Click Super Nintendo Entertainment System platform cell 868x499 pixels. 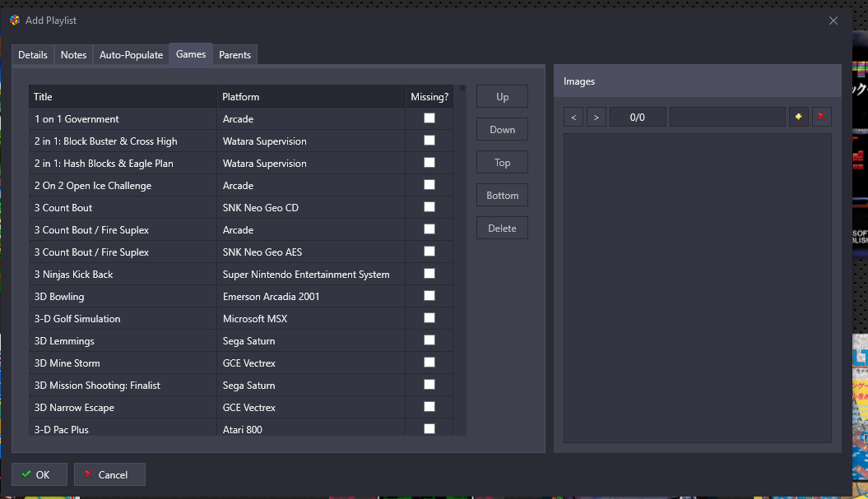[311, 274]
